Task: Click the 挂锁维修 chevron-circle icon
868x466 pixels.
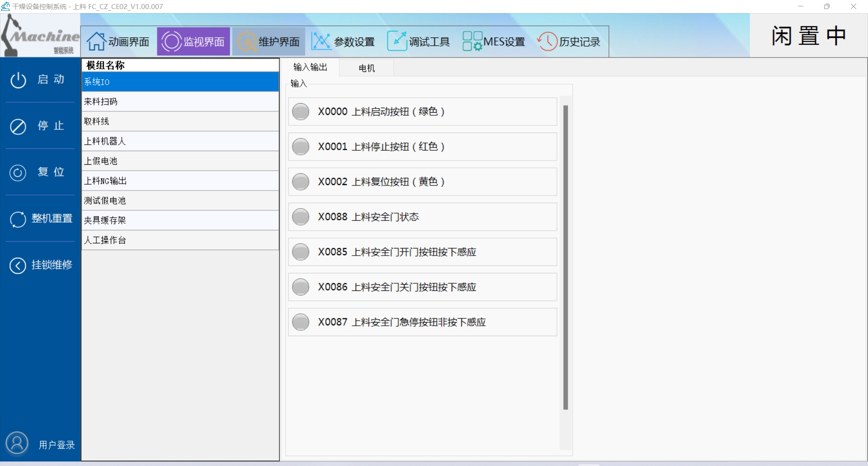Action: click(x=18, y=266)
